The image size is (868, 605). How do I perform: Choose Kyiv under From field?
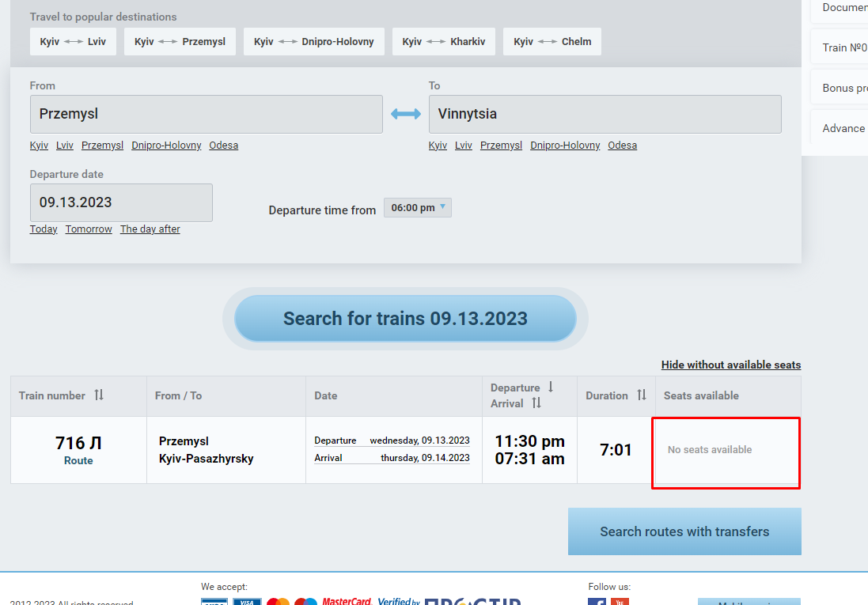pos(39,146)
